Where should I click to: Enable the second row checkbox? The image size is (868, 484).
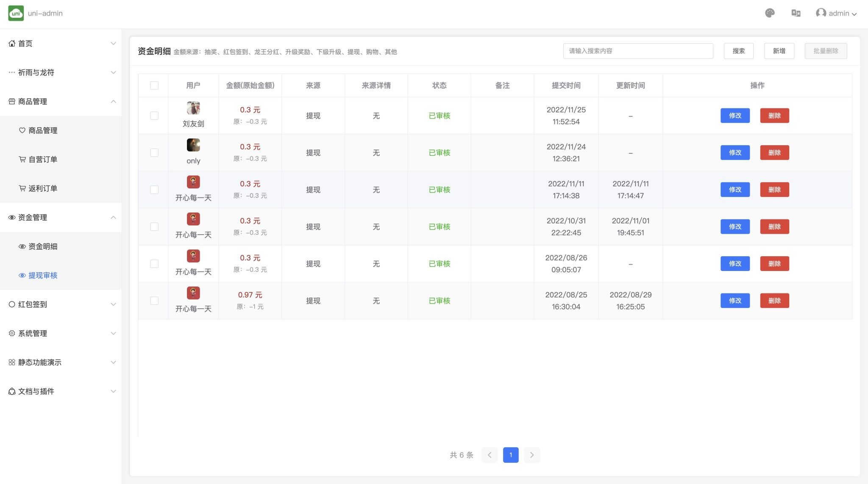154,152
